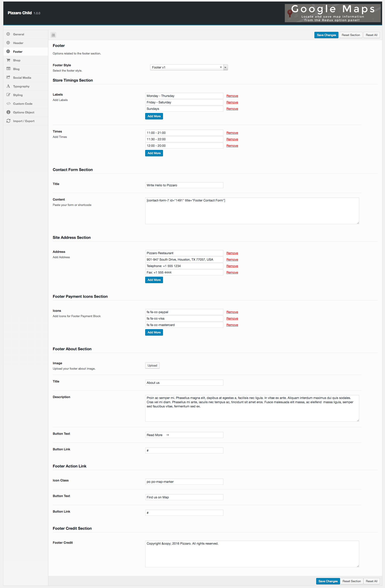The image size is (385, 588).
Task: Edit the Sundays label field
Action: [x=184, y=109]
